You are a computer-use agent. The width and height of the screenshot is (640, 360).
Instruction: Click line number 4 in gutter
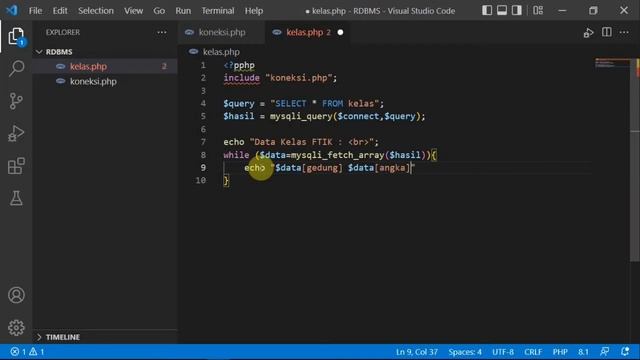[x=203, y=103]
